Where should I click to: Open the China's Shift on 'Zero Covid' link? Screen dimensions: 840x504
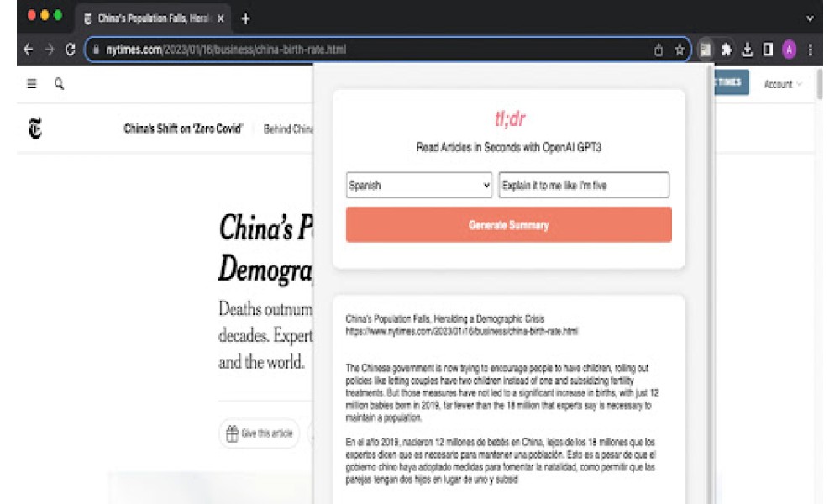183,129
